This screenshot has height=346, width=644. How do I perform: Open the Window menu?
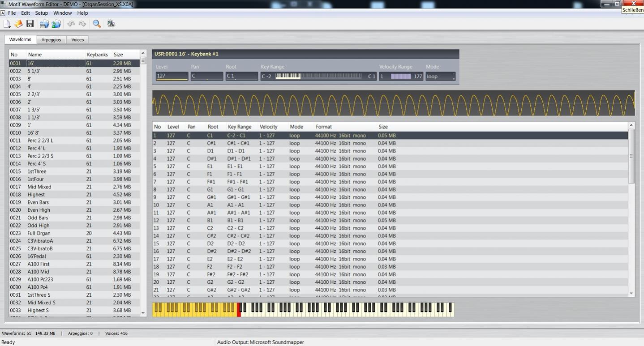point(63,13)
